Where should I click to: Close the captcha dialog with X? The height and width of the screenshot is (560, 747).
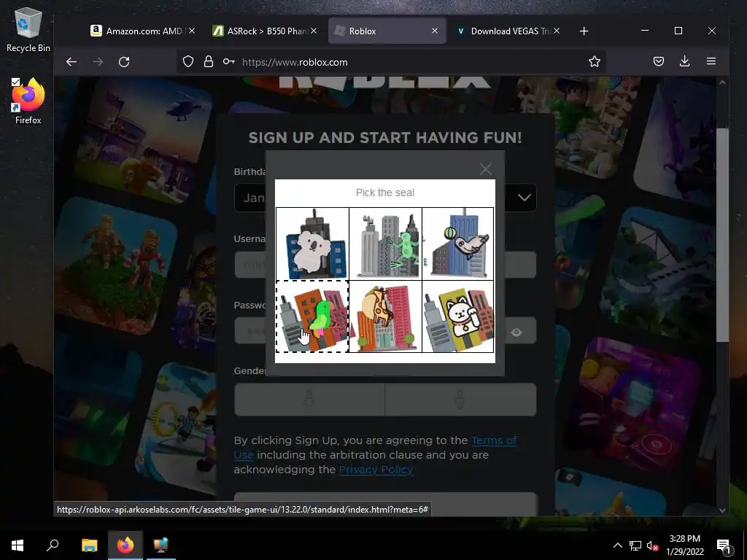pos(485,169)
